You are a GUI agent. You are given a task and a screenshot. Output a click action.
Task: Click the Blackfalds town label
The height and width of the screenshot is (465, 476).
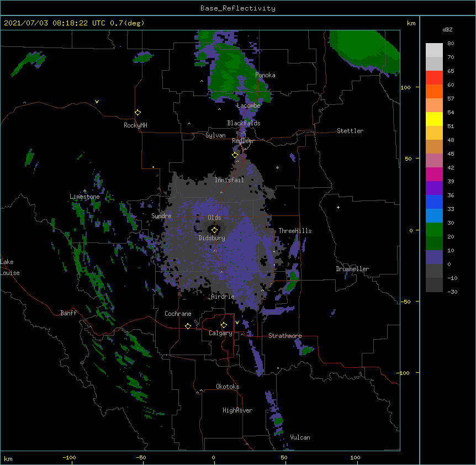click(244, 123)
